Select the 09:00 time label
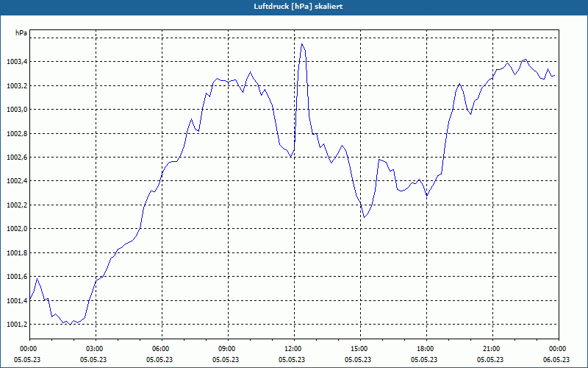The image size is (588, 368). pos(228,349)
